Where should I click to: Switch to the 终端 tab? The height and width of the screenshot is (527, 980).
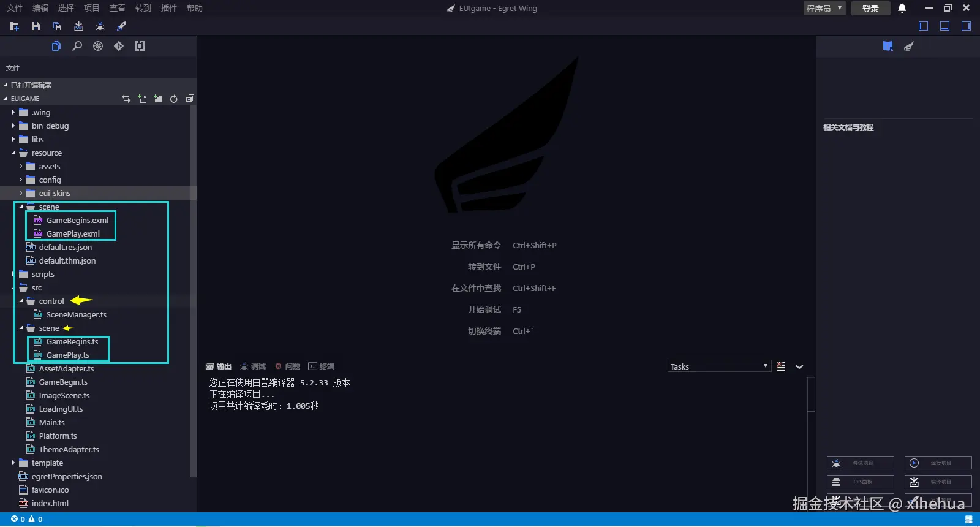(x=322, y=366)
